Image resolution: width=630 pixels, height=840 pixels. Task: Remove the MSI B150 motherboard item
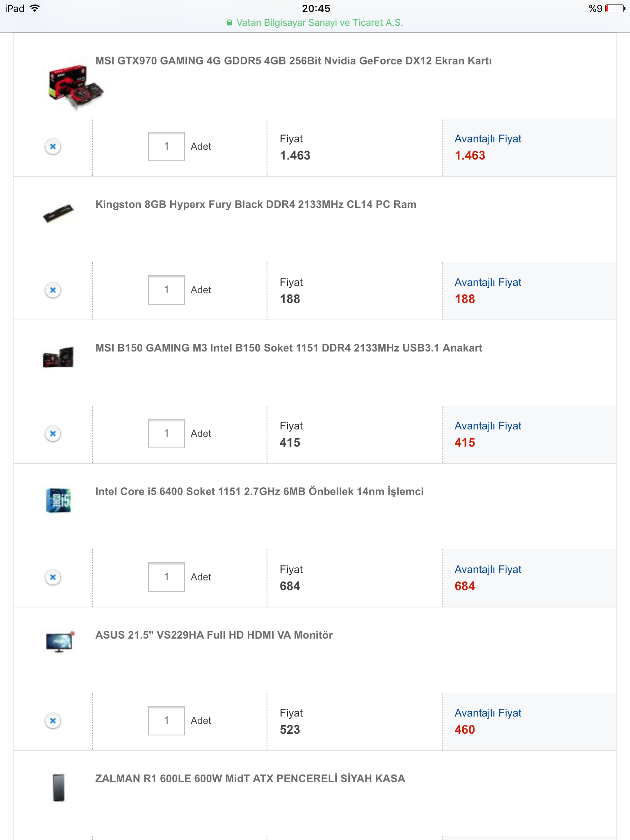point(53,434)
